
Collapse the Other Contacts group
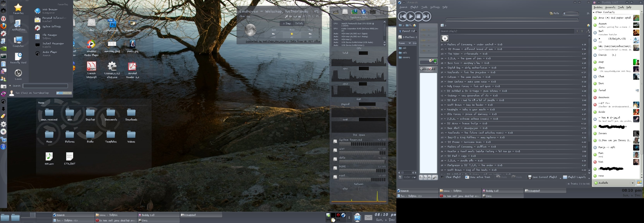pos(594,12)
